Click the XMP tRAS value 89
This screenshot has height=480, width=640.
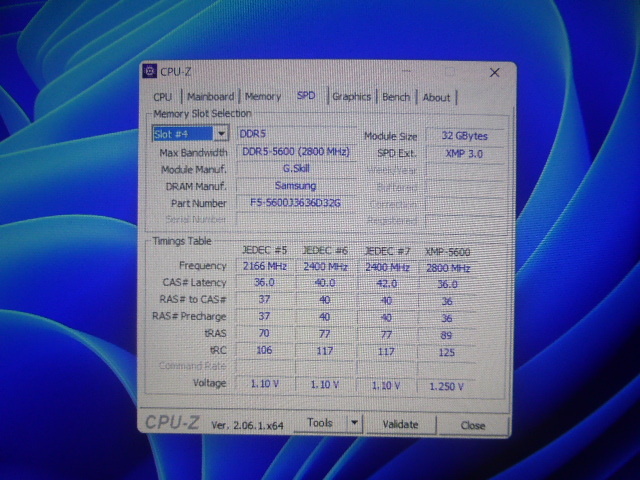[x=447, y=336]
